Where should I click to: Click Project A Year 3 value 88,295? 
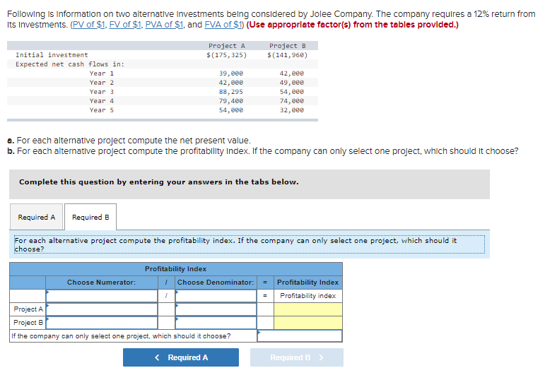pos(230,92)
